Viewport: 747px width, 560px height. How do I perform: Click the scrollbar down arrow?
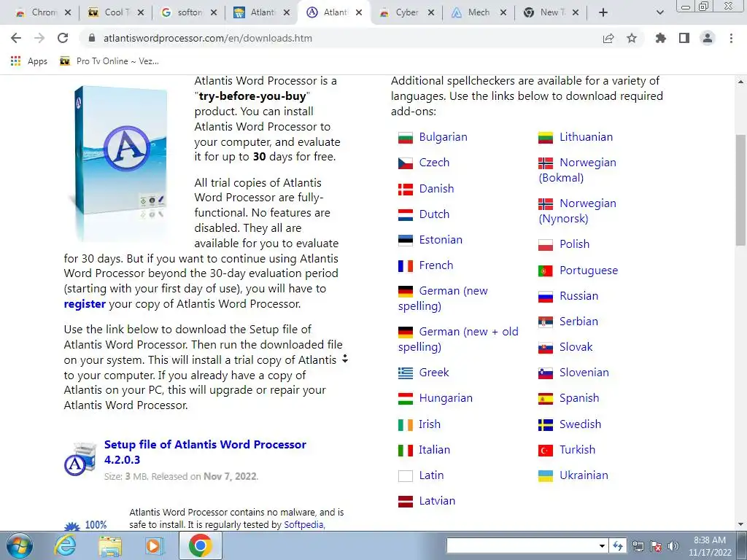click(741, 524)
